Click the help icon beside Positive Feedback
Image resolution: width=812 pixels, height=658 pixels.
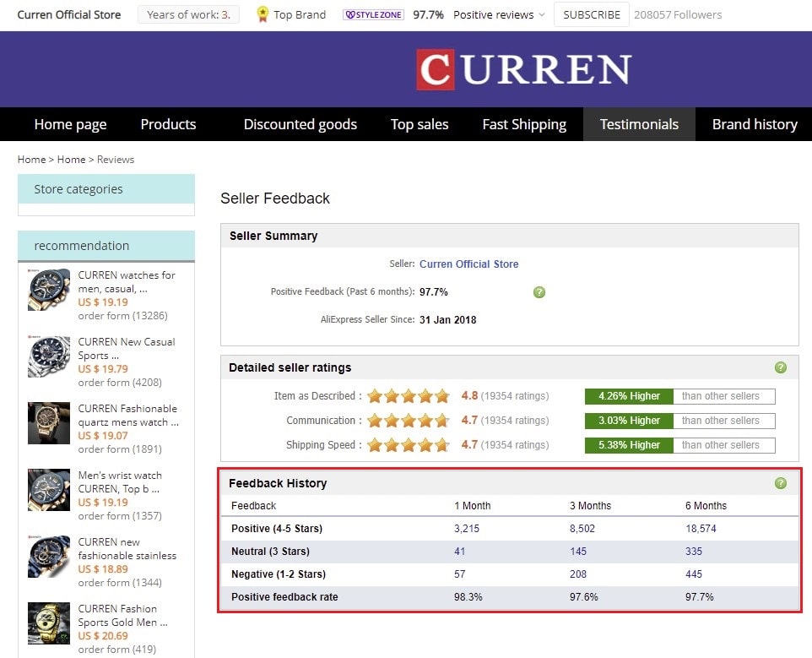[539, 292]
